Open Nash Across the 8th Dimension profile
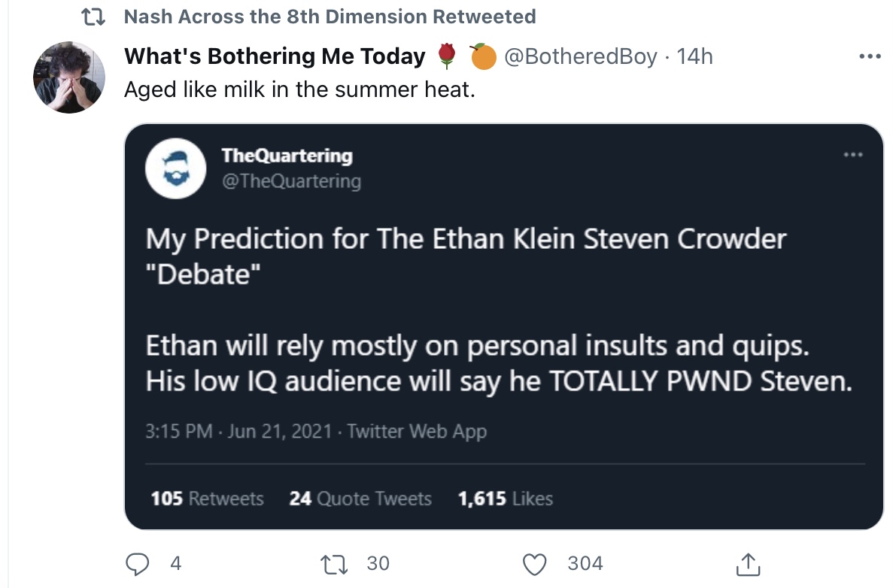The image size is (893, 588). pos(275,17)
